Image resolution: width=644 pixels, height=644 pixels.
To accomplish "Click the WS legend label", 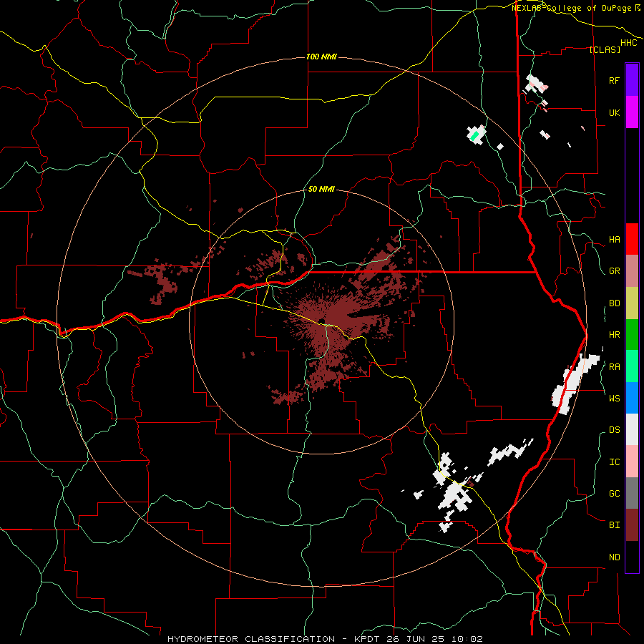I will (x=614, y=398).
